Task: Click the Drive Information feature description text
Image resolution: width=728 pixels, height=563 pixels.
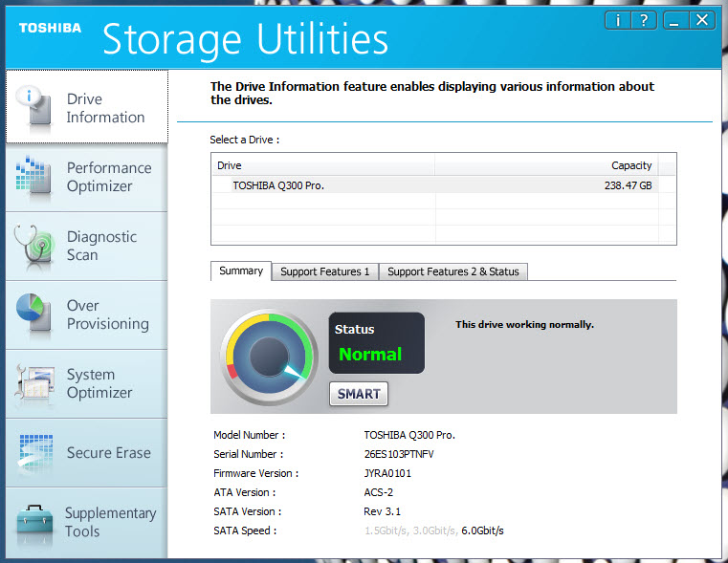Action: [x=432, y=94]
